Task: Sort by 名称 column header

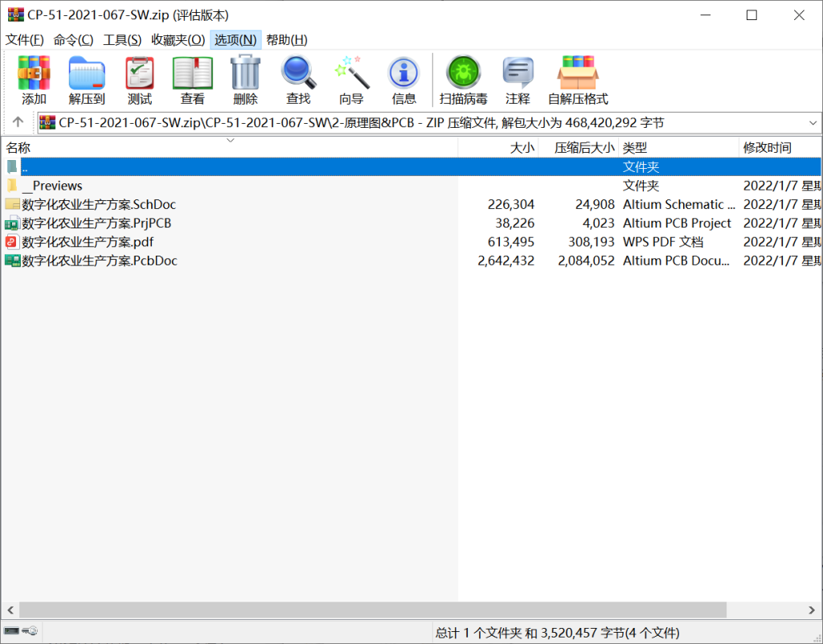Action: click(18, 148)
